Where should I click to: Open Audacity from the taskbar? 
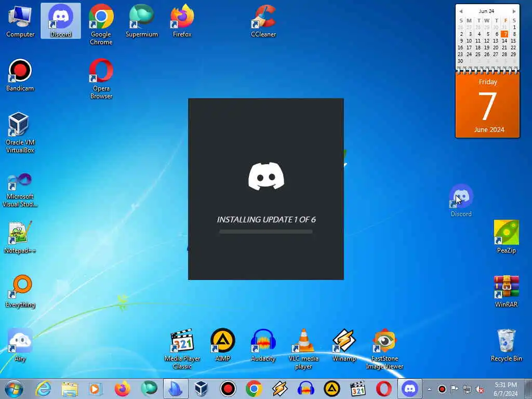tap(305, 389)
